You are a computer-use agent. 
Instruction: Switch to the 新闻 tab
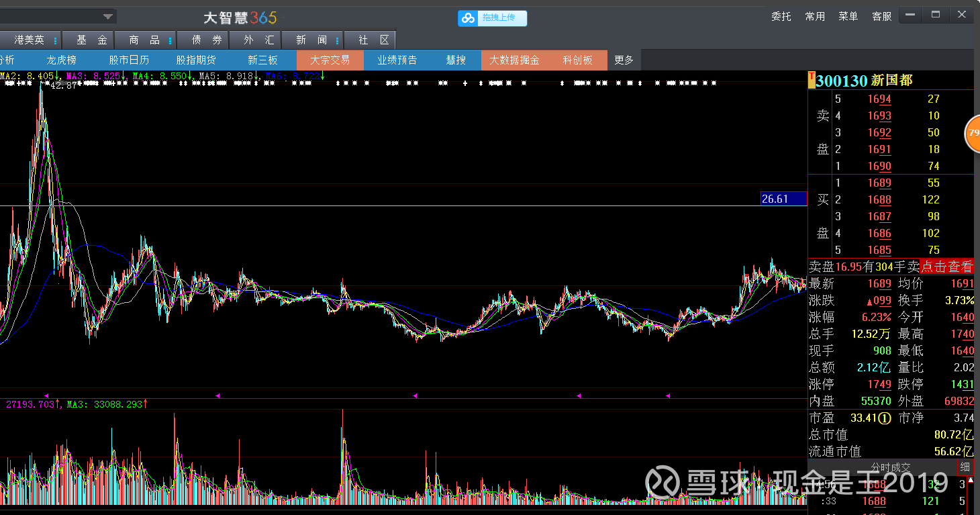[311, 40]
